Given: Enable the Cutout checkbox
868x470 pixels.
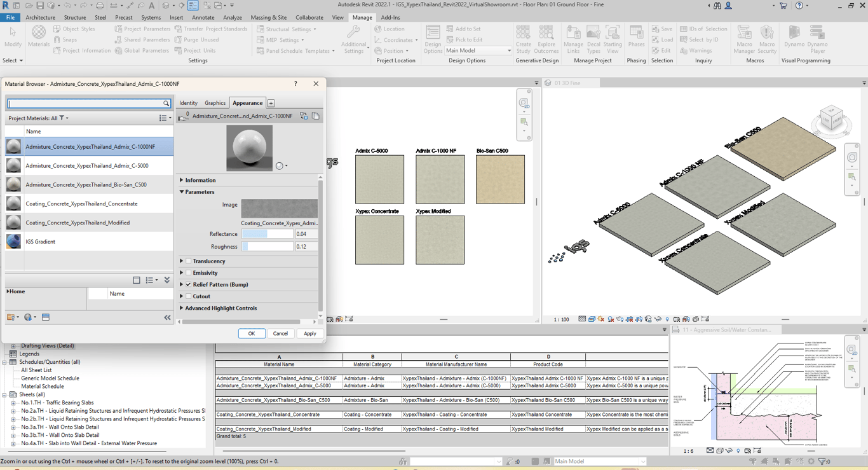Looking at the screenshot, I should tap(188, 296).
